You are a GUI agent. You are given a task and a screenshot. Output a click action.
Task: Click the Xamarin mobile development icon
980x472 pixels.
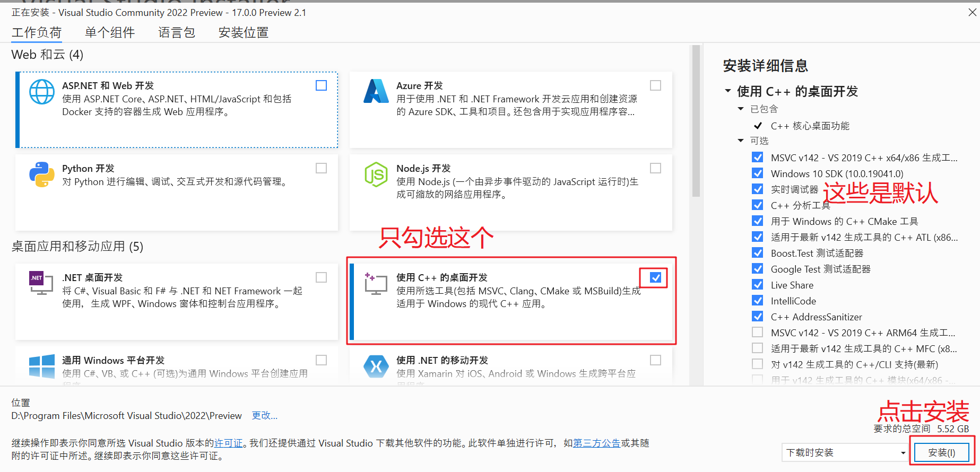pyautogui.click(x=376, y=366)
